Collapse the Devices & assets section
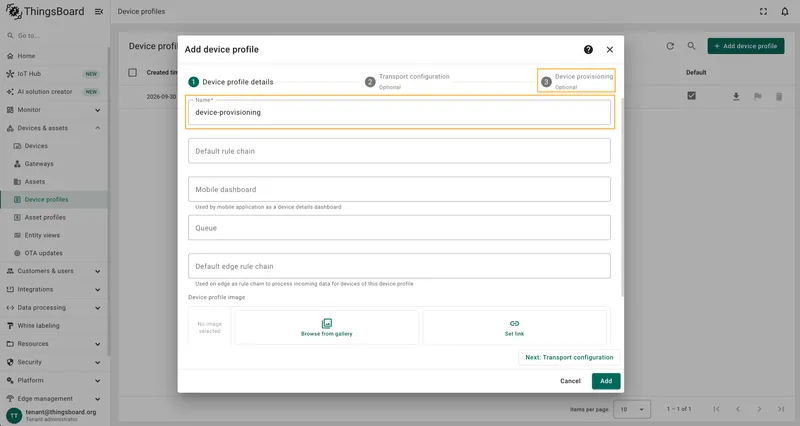This screenshot has height=426, width=800. point(54,128)
